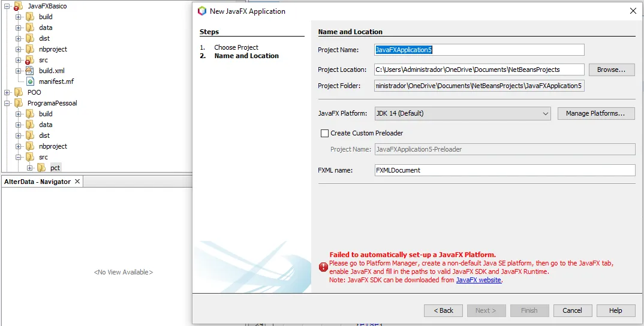Screen dimensions: 644x326
Task: Click the Choose Project step
Action: (236, 47)
